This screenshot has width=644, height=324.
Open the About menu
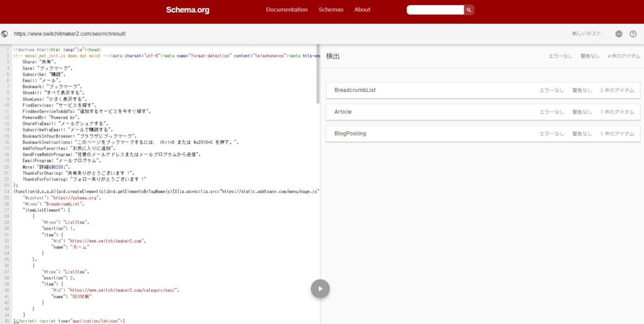click(362, 9)
